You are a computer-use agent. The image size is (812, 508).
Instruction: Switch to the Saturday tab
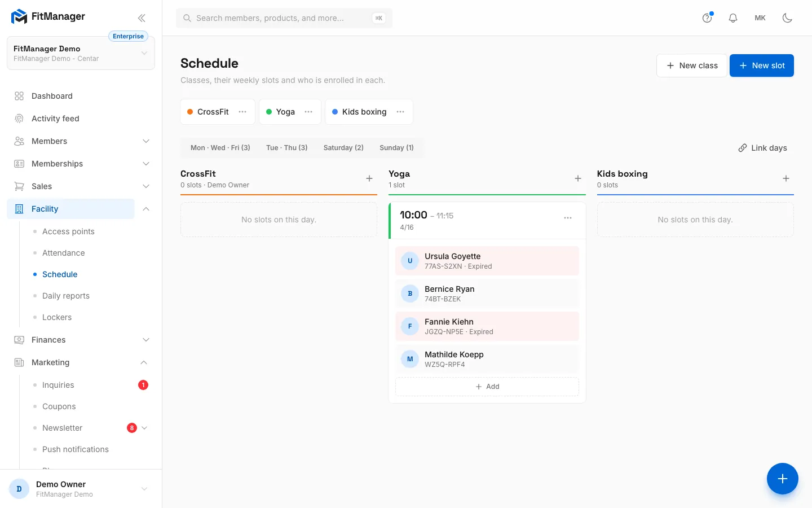[x=343, y=148]
